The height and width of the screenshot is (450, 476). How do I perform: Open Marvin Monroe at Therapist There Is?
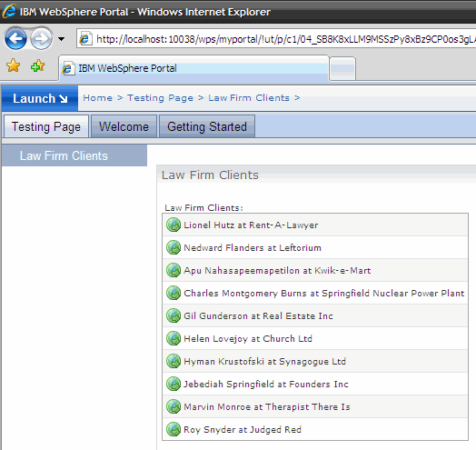pyautogui.click(x=267, y=407)
